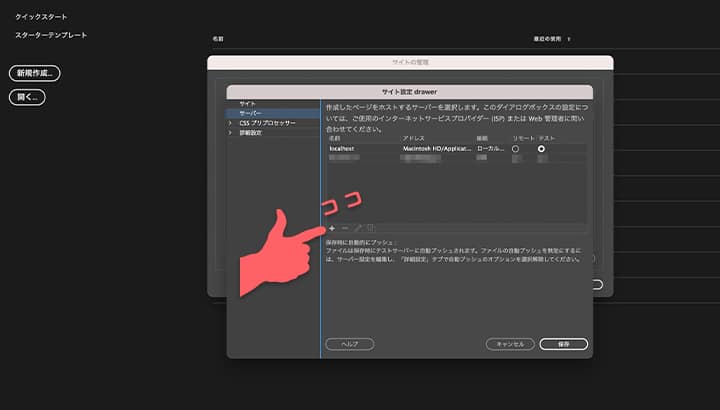Viewport: 720px width, 410px height.
Task: Select the Test radio button for localhost
Action: [541, 148]
